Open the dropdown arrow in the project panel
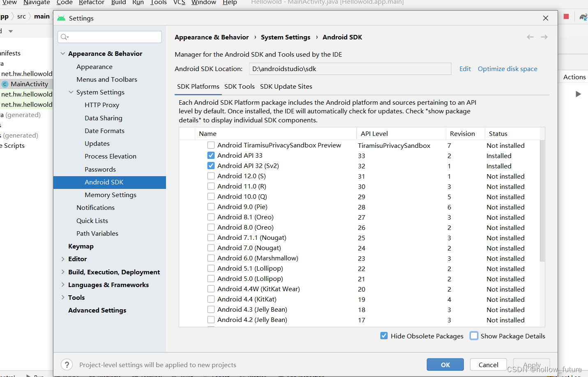588x377 pixels. point(11,31)
